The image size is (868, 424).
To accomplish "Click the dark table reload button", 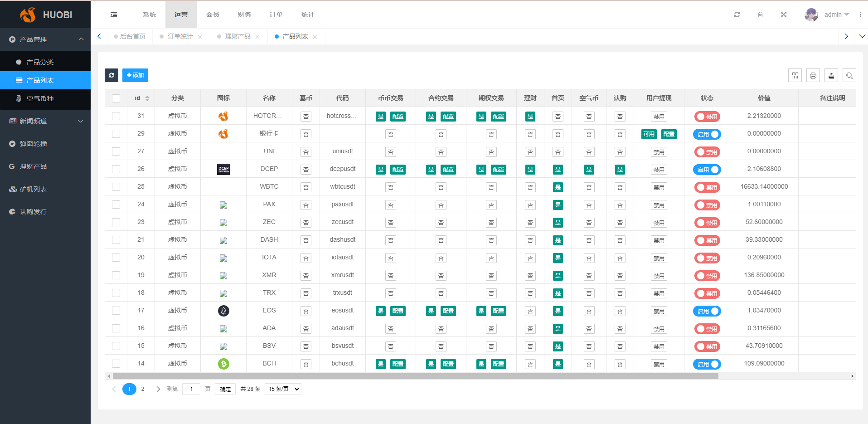I will (112, 75).
